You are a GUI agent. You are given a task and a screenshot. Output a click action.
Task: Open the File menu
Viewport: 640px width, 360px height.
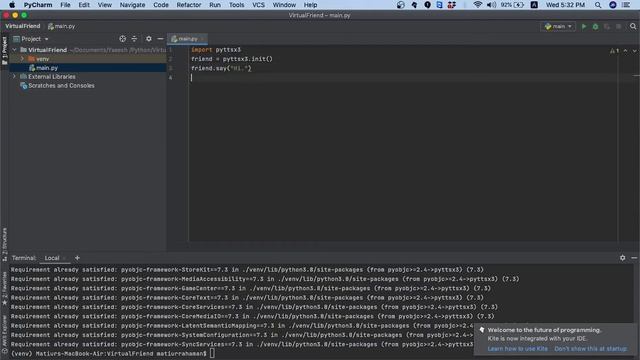pyautogui.click(x=65, y=5)
